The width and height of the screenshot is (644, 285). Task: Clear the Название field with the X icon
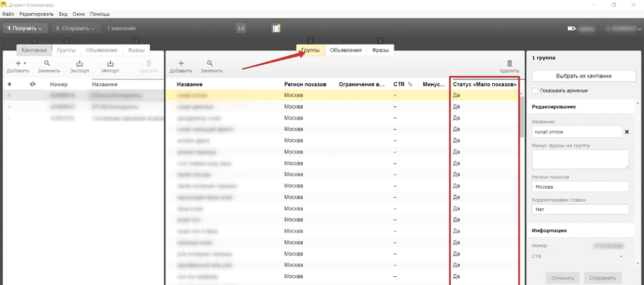point(626,132)
